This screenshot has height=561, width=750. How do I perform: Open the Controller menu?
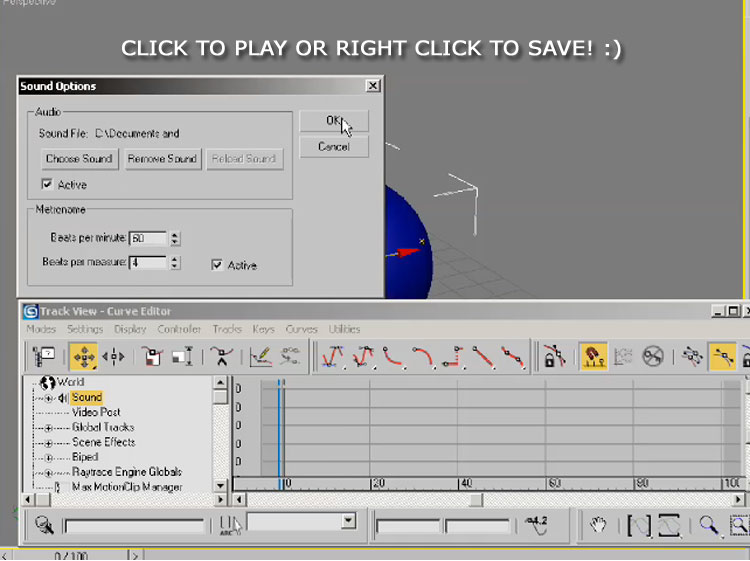point(179,329)
